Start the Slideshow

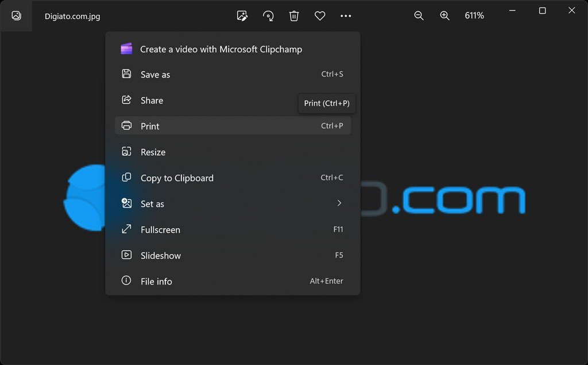[233, 255]
